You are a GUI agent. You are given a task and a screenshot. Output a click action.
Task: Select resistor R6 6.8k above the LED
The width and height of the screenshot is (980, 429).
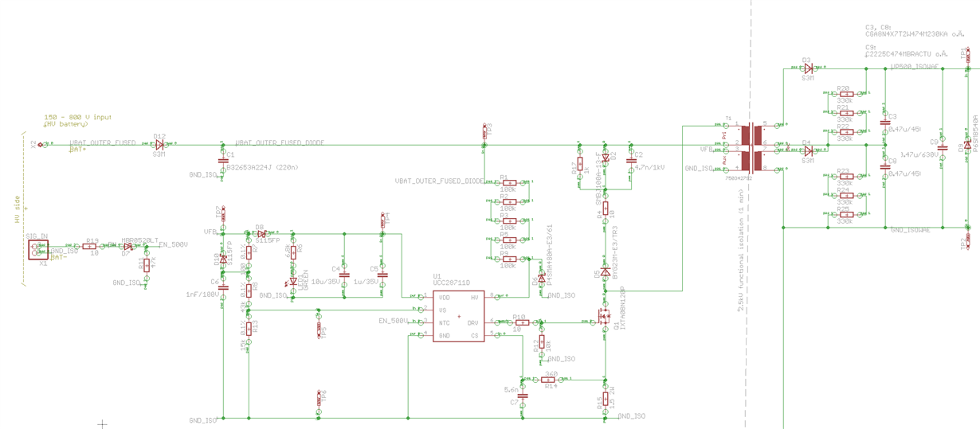[x=293, y=252]
